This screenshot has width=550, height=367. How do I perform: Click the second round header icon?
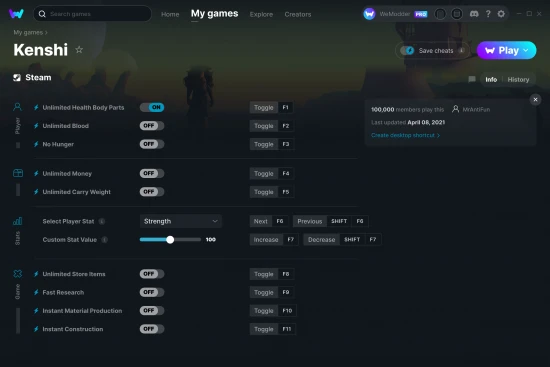coord(456,14)
